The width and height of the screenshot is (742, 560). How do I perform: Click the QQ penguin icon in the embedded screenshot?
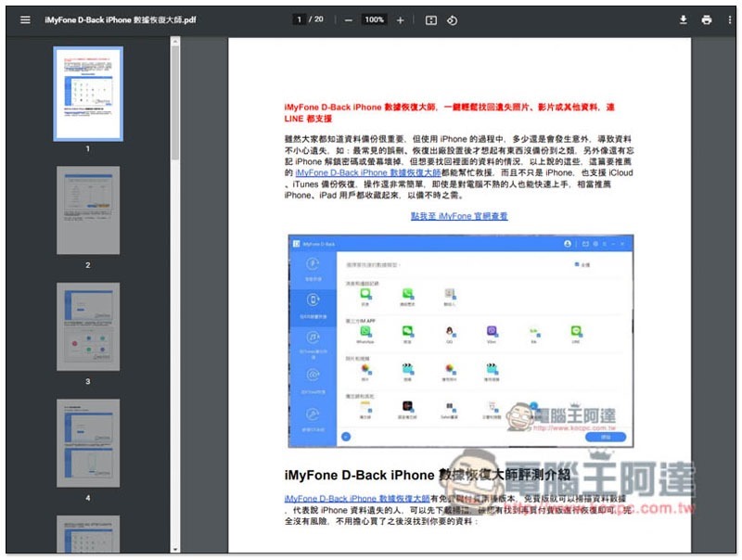point(450,331)
